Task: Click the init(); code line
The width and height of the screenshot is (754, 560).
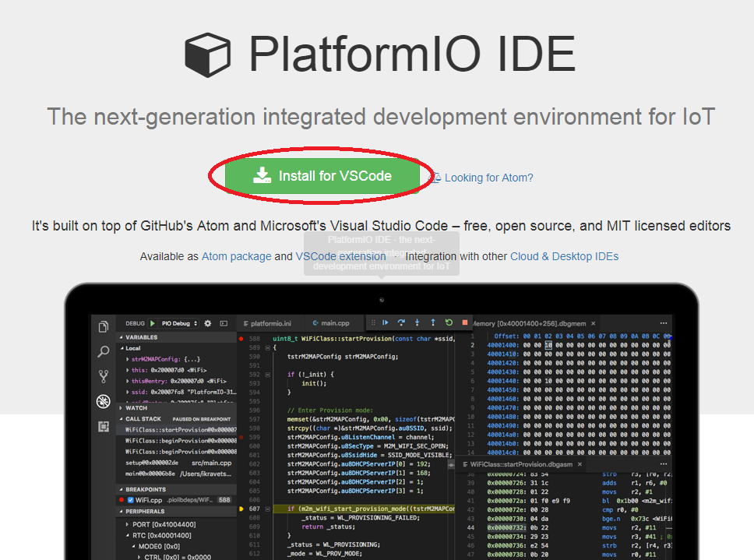Action: (x=314, y=383)
